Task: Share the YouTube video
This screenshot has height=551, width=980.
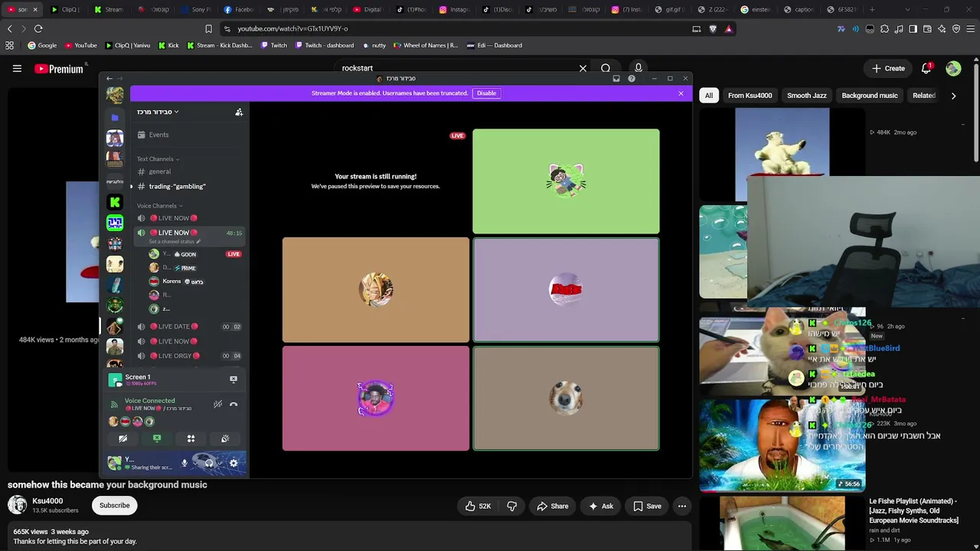Action: [553, 506]
